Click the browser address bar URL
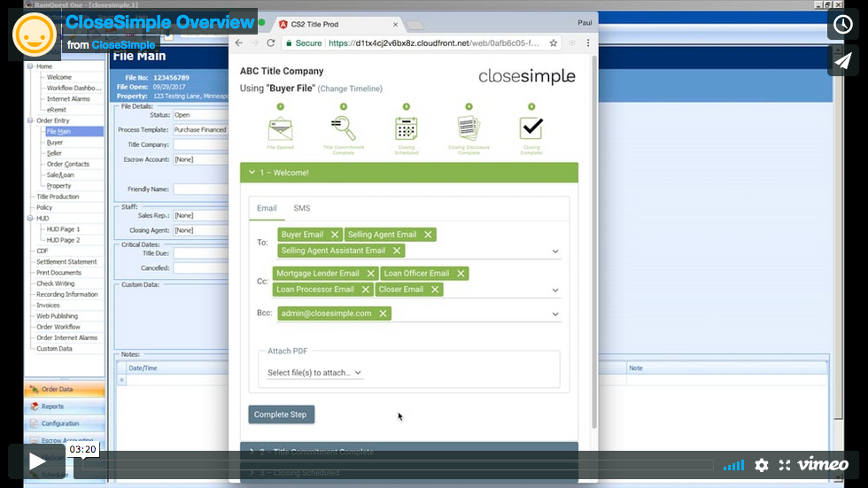 point(433,43)
